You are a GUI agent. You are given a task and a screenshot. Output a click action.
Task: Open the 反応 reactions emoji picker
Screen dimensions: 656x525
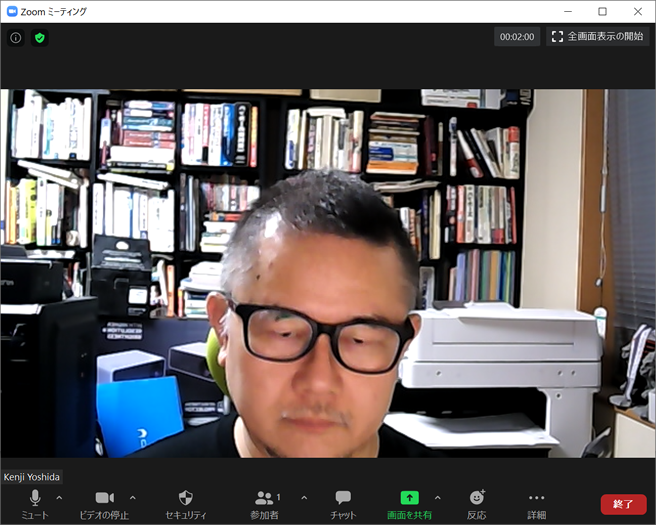tap(477, 503)
